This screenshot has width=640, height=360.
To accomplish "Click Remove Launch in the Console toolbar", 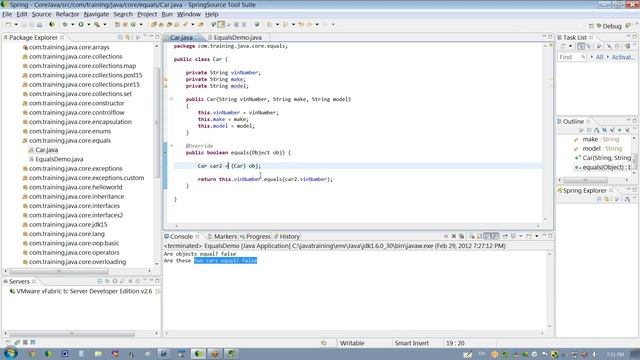I will tap(453, 236).
